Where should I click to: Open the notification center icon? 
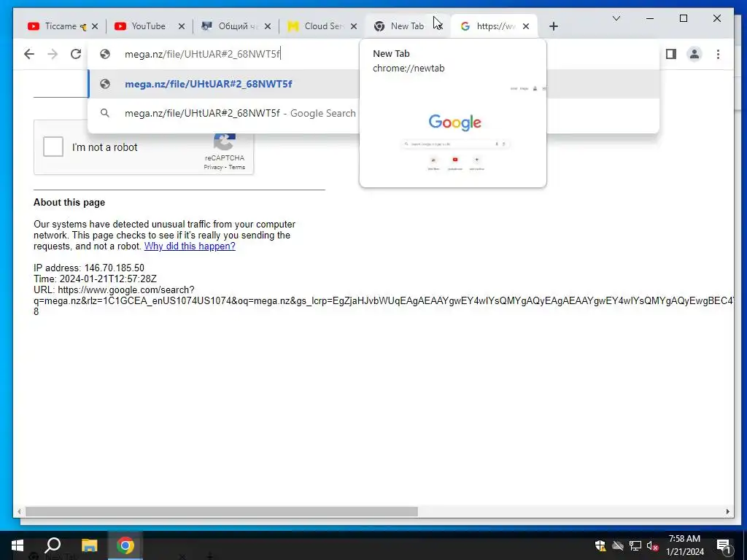coord(724,545)
